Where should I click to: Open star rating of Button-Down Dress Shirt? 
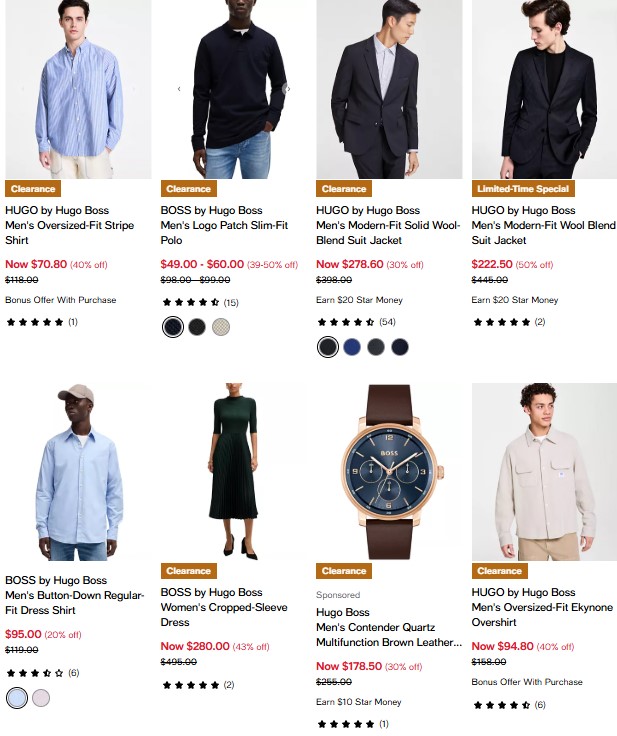click(x=42, y=673)
